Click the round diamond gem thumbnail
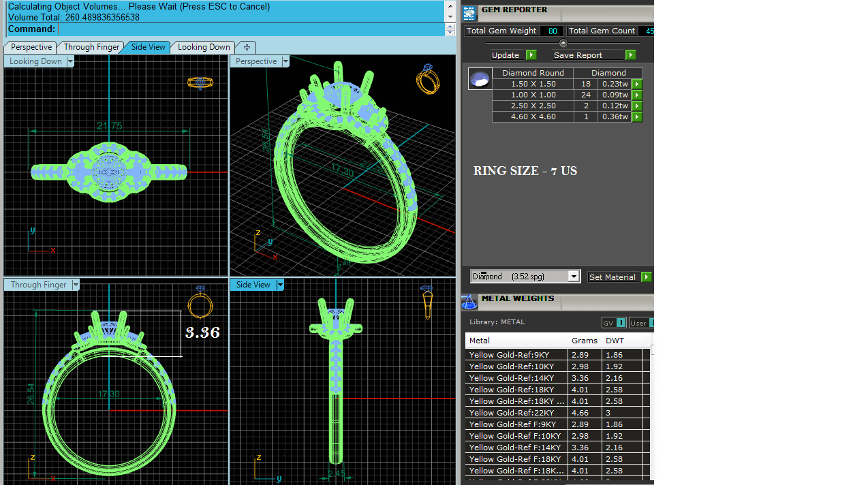This screenshot has width=868, height=485. coord(480,79)
